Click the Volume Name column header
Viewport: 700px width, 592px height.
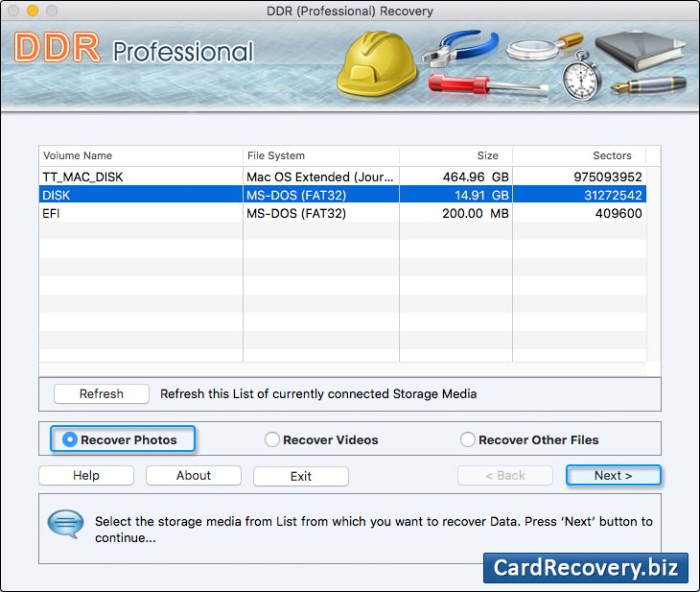click(x=141, y=155)
